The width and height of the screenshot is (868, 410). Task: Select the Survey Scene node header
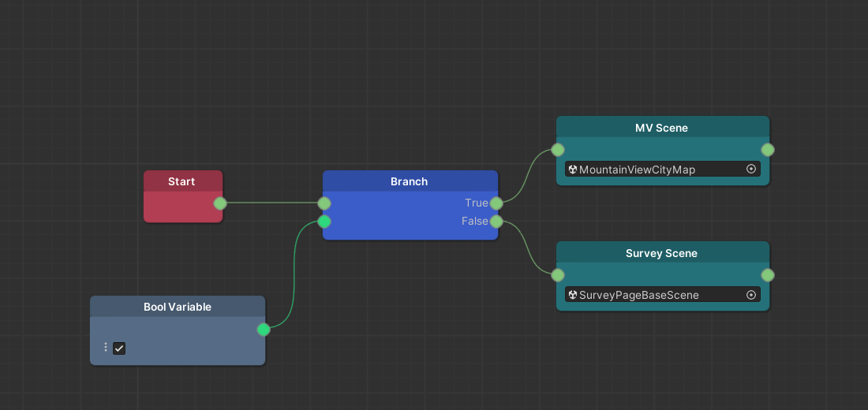663,253
